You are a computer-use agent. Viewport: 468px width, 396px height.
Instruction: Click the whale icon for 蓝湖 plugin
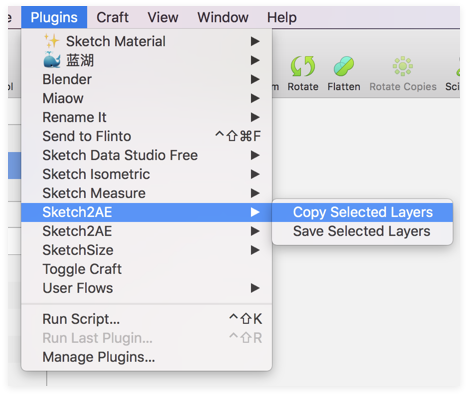[52, 60]
